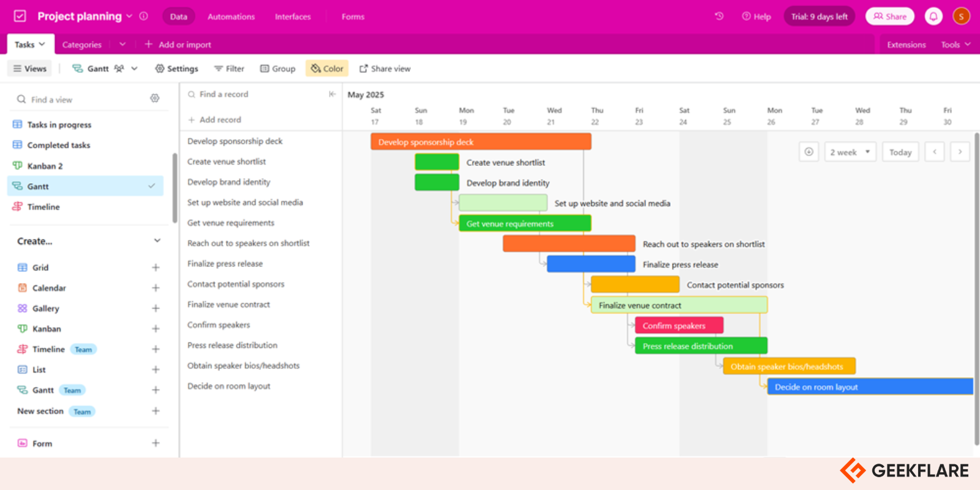Viewport: 980px width, 490px height.
Task: Open the Tools dropdown menu
Action: coord(956,44)
